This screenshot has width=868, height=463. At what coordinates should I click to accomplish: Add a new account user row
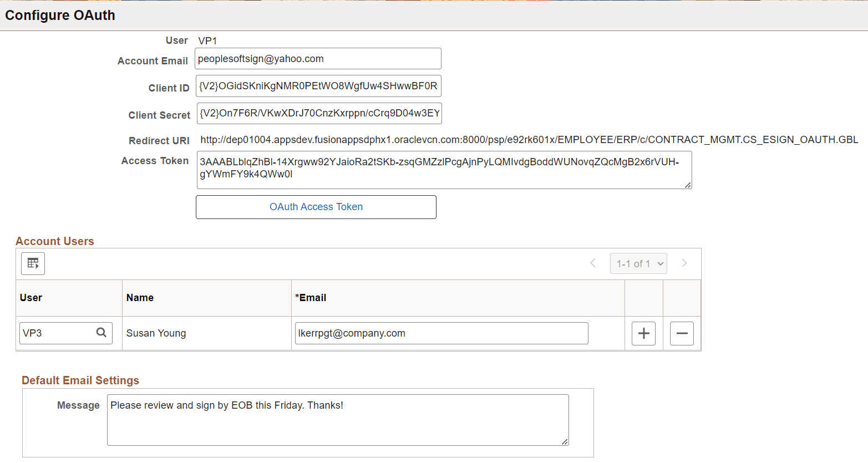(643, 333)
